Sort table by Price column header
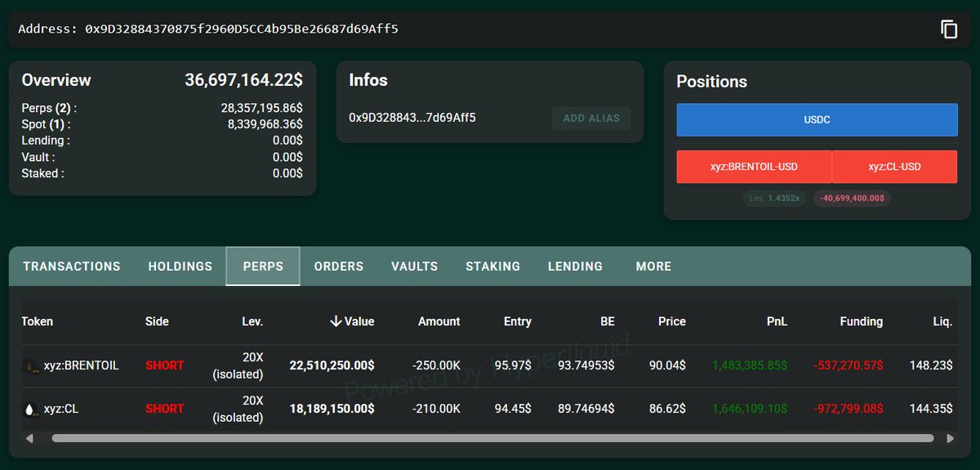This screenshot has height=470, width=980. tap(672, 321)
